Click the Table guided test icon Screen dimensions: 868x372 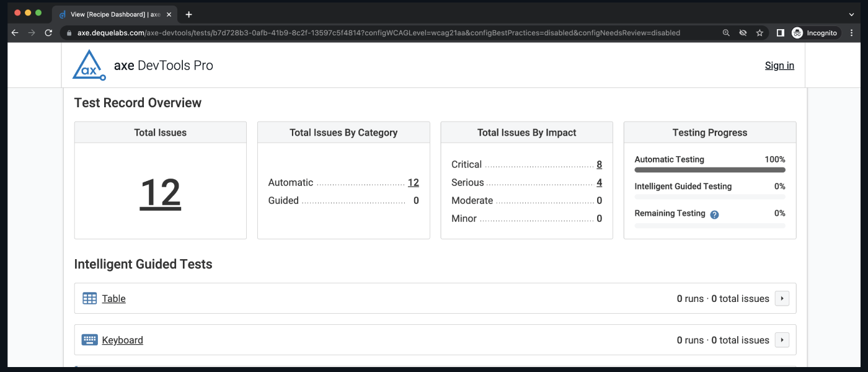click(x=90, y=298)
